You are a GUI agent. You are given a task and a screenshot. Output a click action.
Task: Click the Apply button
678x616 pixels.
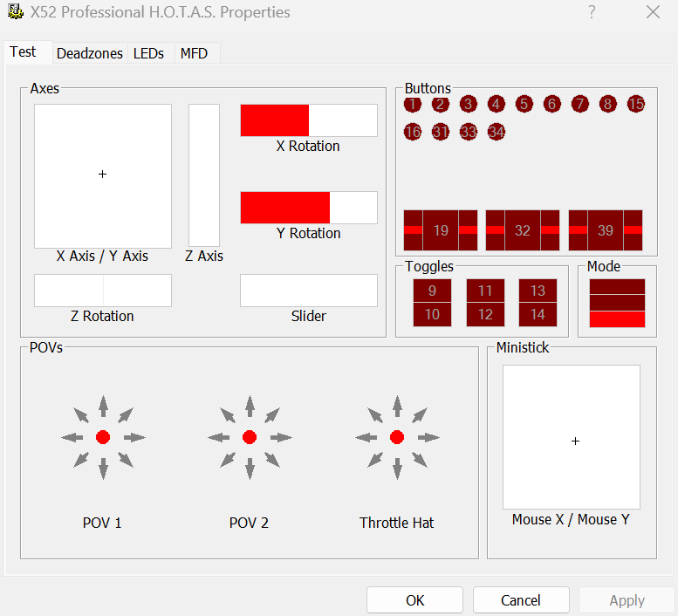point(627,600)
